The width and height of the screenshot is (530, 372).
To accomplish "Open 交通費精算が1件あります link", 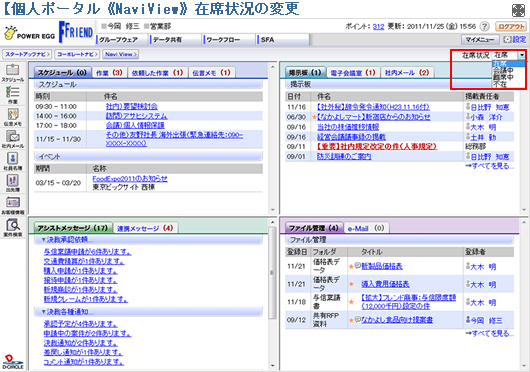I will pyautogui.click(x=84, y=261).
